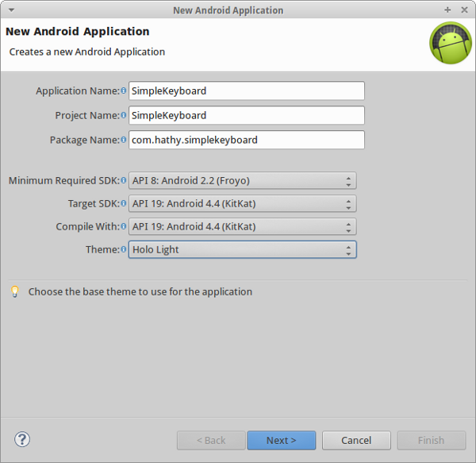The image size is (476, 463).
Task: Focus the Package Name text field
Action: pos(247,140)
